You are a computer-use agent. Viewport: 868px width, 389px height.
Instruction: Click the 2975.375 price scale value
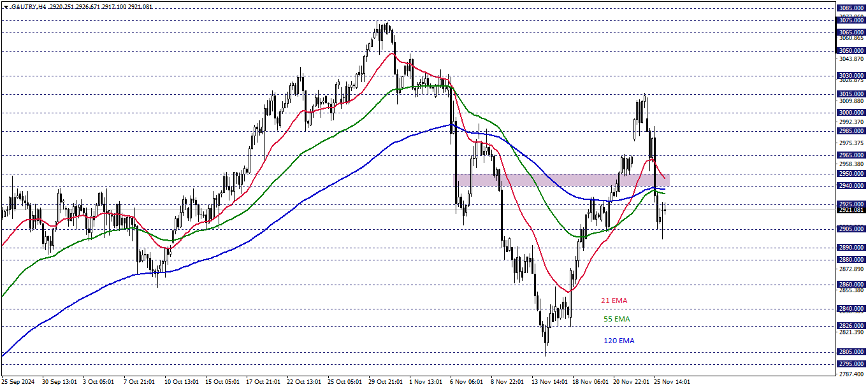tap(852, 143)
